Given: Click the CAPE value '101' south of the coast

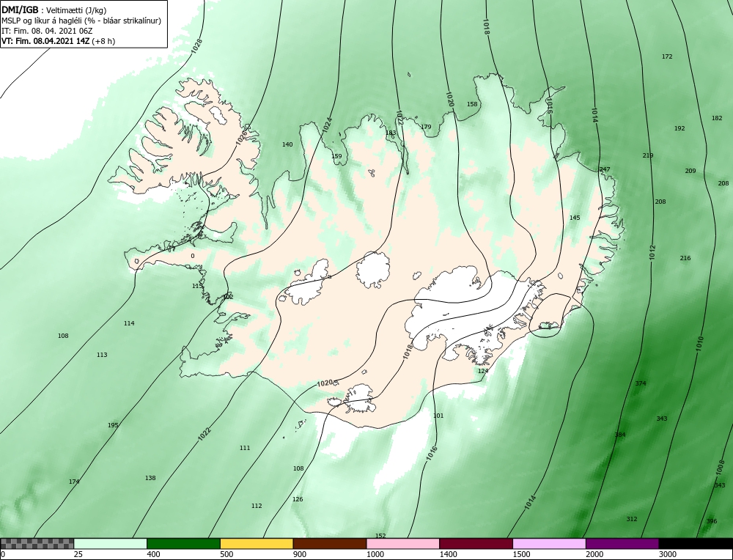Looking at the screenshot, I should point(438,416).
